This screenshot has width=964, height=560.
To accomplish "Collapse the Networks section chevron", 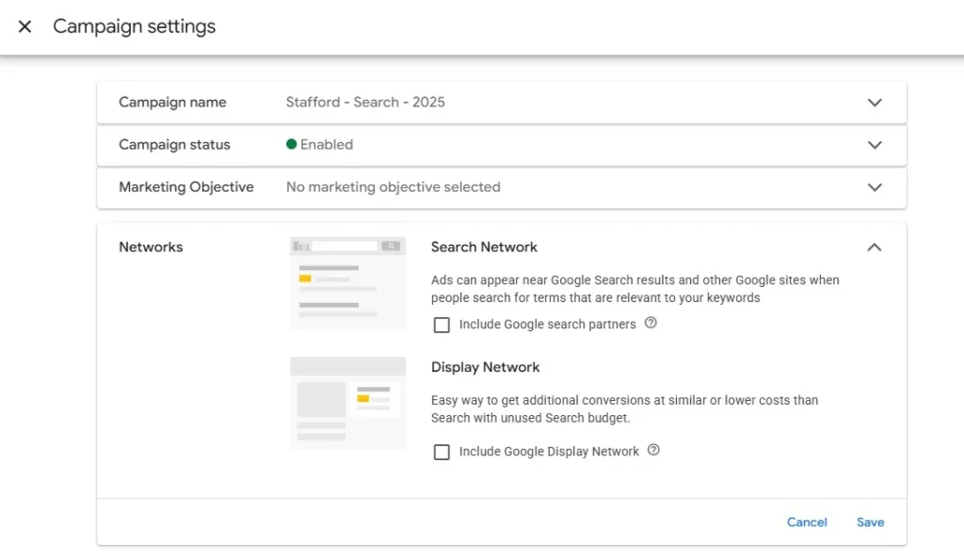I will coord(875,248).
